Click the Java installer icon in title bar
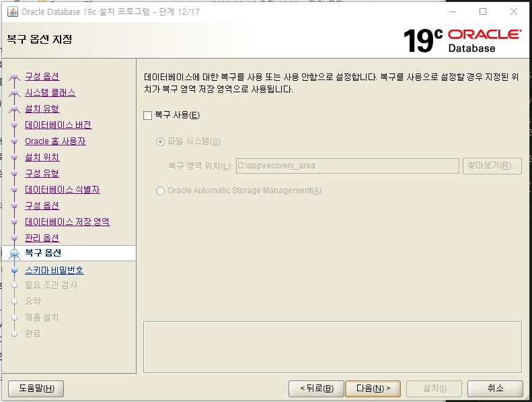Viewport: 532px width, 402px height. (13, 11)
